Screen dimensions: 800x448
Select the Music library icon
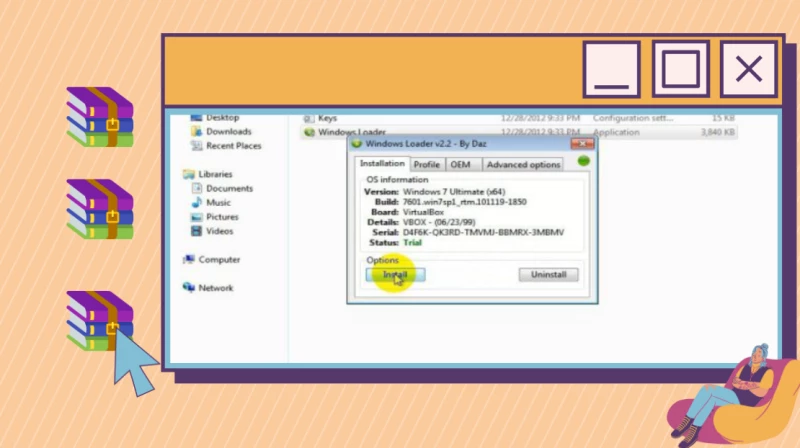(x=196, y=203)
